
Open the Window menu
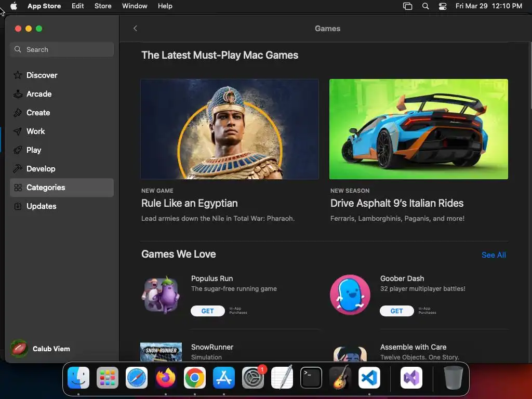pos(135,6)
